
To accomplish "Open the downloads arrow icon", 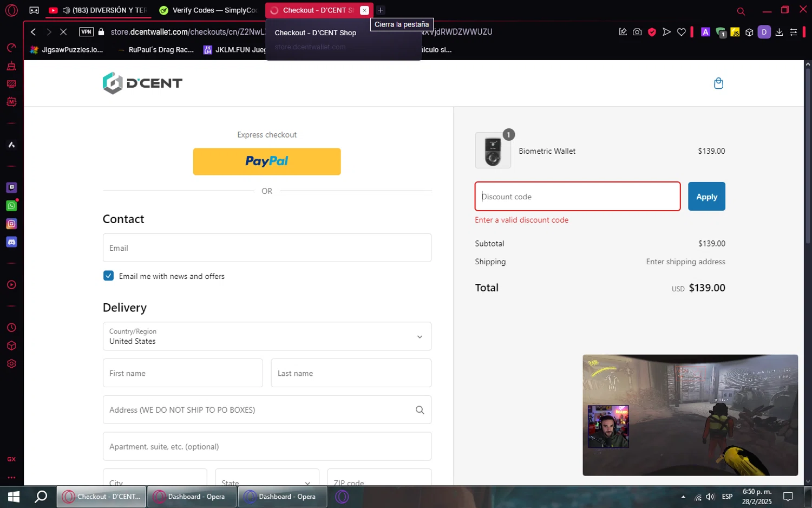I will (779, 32).
